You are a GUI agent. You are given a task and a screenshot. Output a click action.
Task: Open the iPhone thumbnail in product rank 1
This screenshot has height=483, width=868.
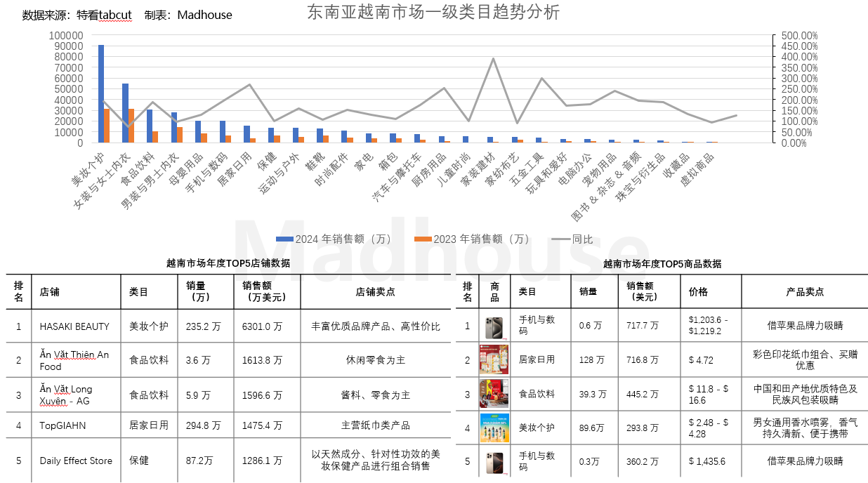494,326
